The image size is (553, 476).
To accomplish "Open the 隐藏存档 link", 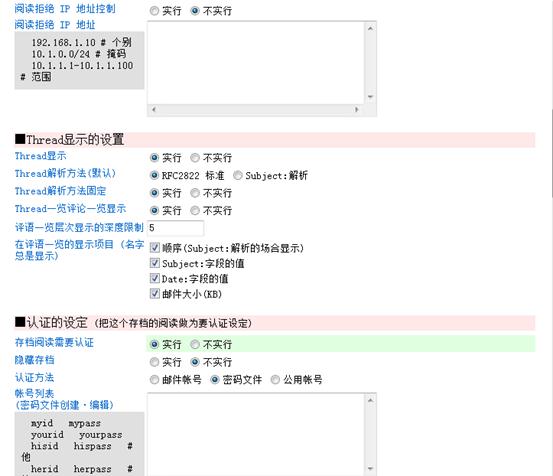I will (35, 360).
